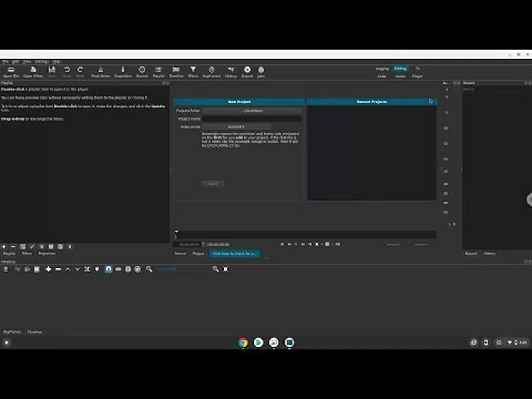Open the Jobs panel

tap(261, 71)
